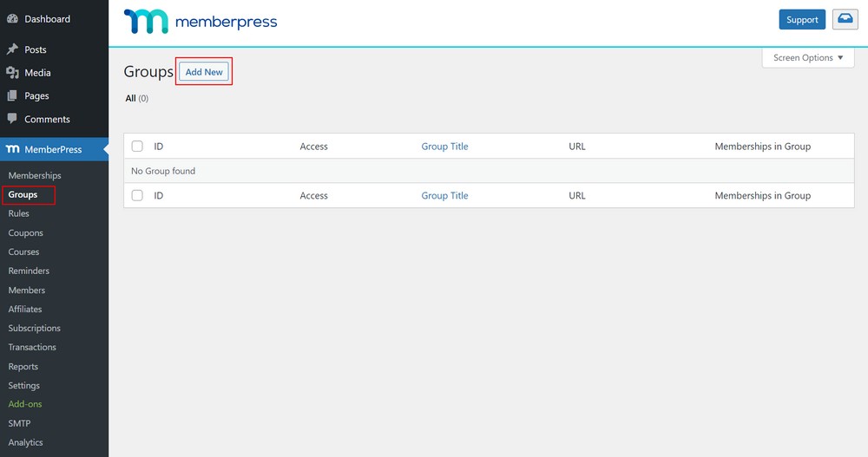This screenshot has width=868, height=457.
Task: Open Comments in the admin menu
Action: point(47,119)
